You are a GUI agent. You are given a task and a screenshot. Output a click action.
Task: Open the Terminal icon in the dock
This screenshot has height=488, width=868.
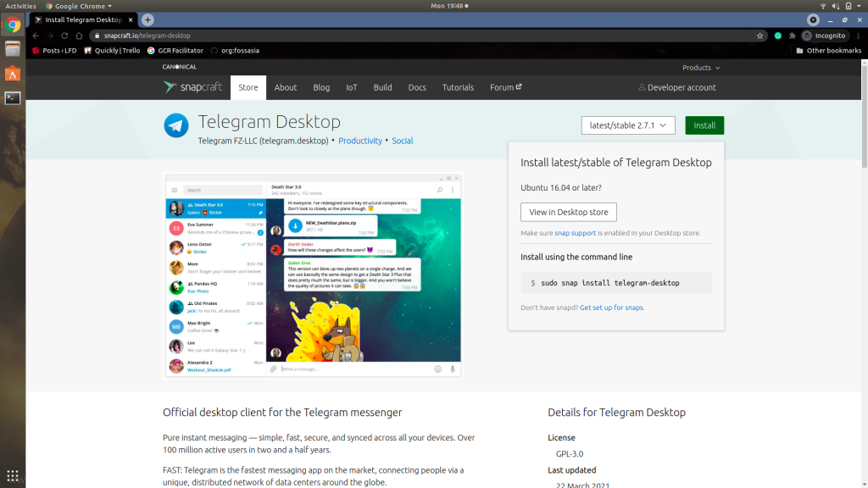pos(13,98)
